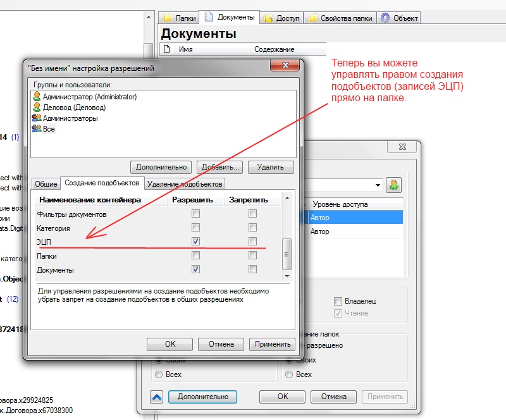Close the rear access dialog

click(x=402, y=147)
